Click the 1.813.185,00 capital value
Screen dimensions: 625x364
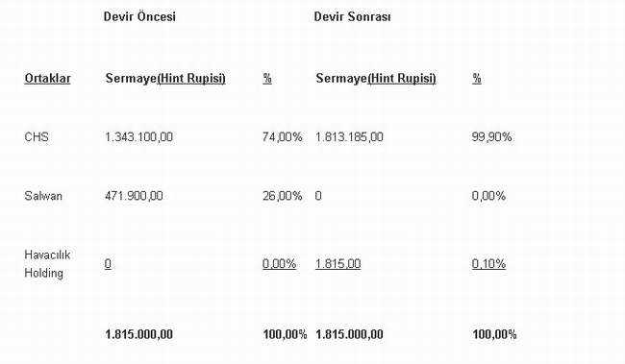(349, 137)
